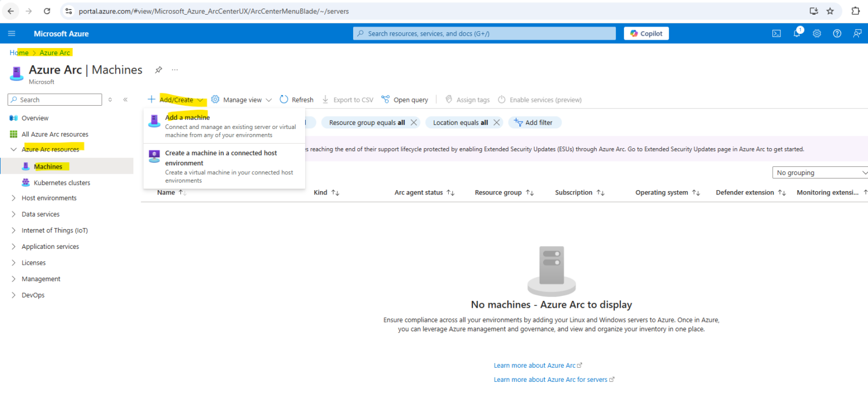Open the notifications bell
Viewport: 868px width, 396px height.
(x=796, y=33)
